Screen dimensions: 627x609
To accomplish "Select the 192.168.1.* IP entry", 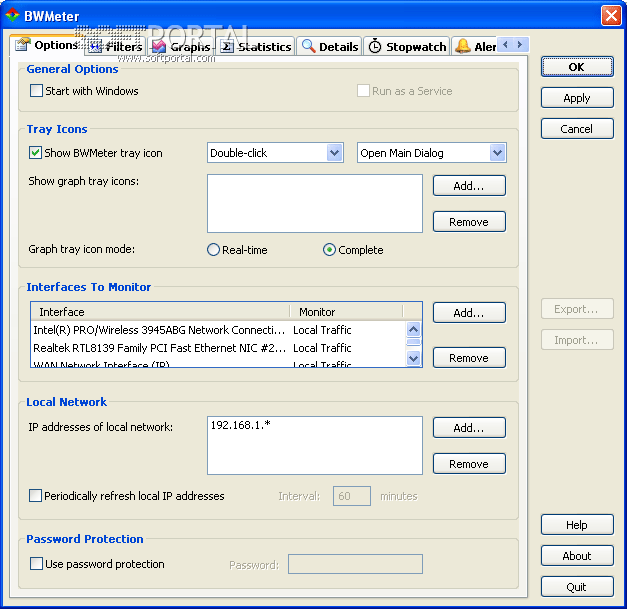I will 241,425.
